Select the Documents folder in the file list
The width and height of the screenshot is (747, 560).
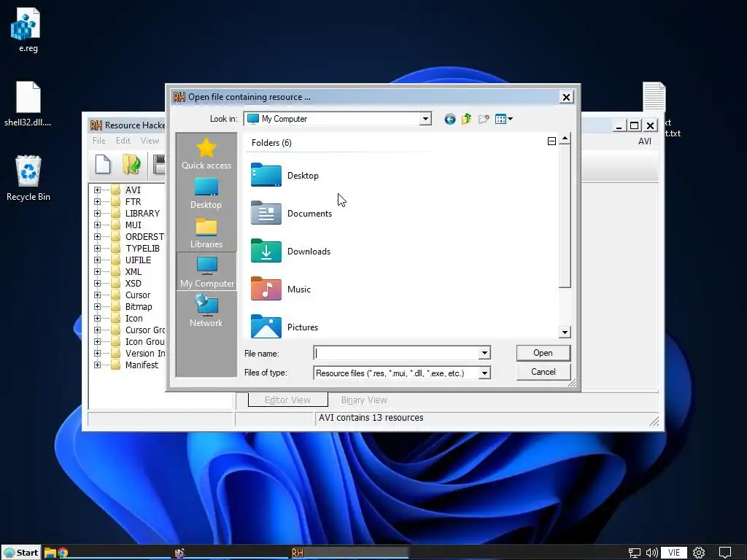292,214
